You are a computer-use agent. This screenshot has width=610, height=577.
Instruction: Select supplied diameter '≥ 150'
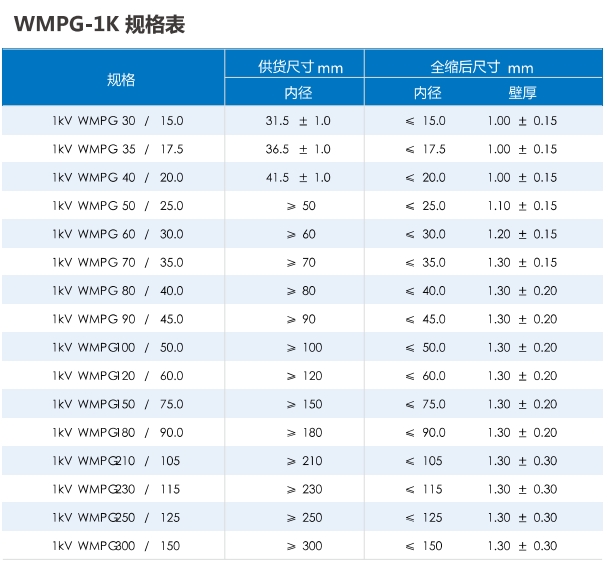coord(305,404)
